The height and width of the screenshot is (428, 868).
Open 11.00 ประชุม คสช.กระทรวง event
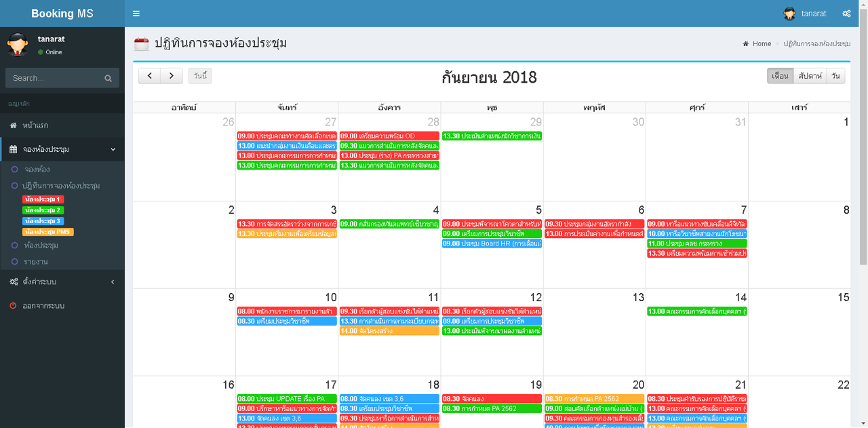tap(697, 244)
